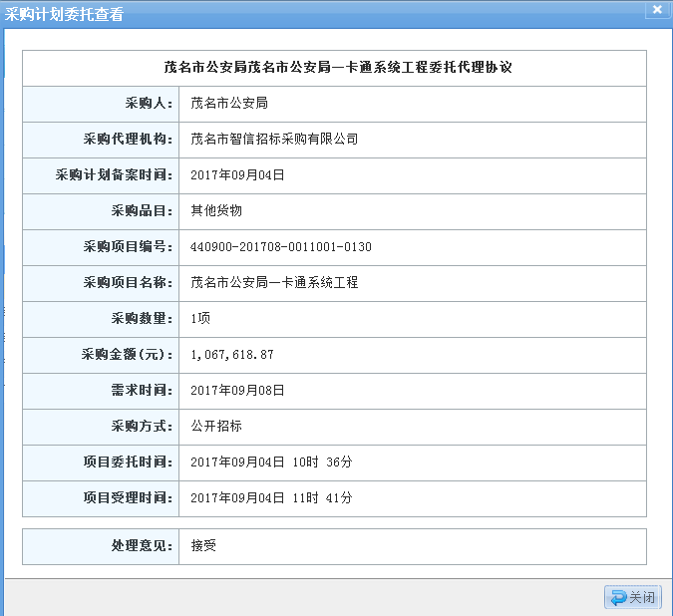Image resolution: width=673 pixels, height=616 pixels.
Task: Select the 采购人 value 茂名市公安局
Action: coord(228,103)
